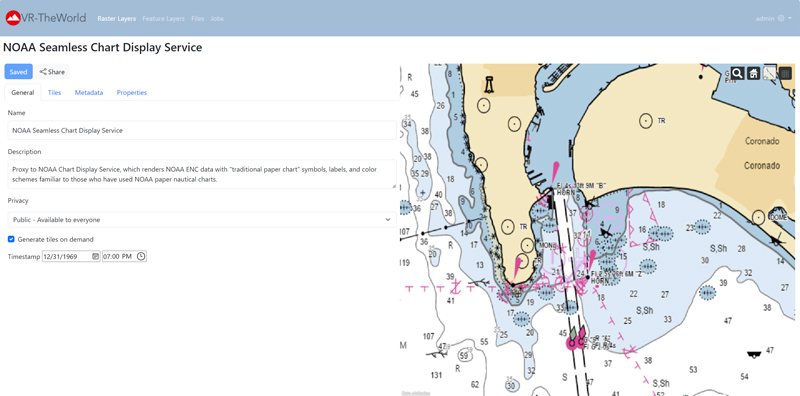
Task: Switch to the Properties tab
Action: click(x=132, y=92)
